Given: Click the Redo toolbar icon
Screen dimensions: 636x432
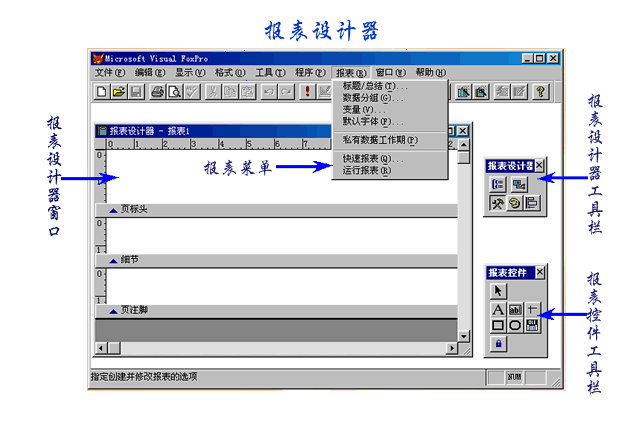Looking at the screenshot, I should coord(286,92).
